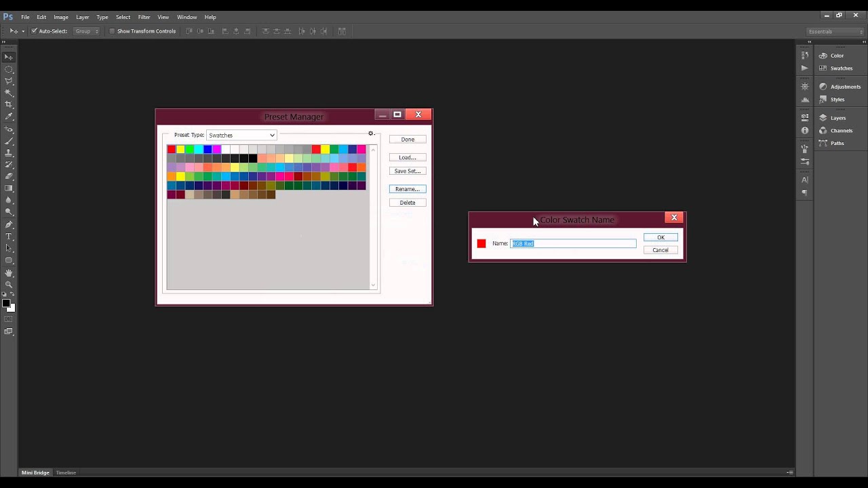Image resolution: width=868 pixels, height=488 pixels.
Task: Select the Move tool
Action: (x=9, y=57)
